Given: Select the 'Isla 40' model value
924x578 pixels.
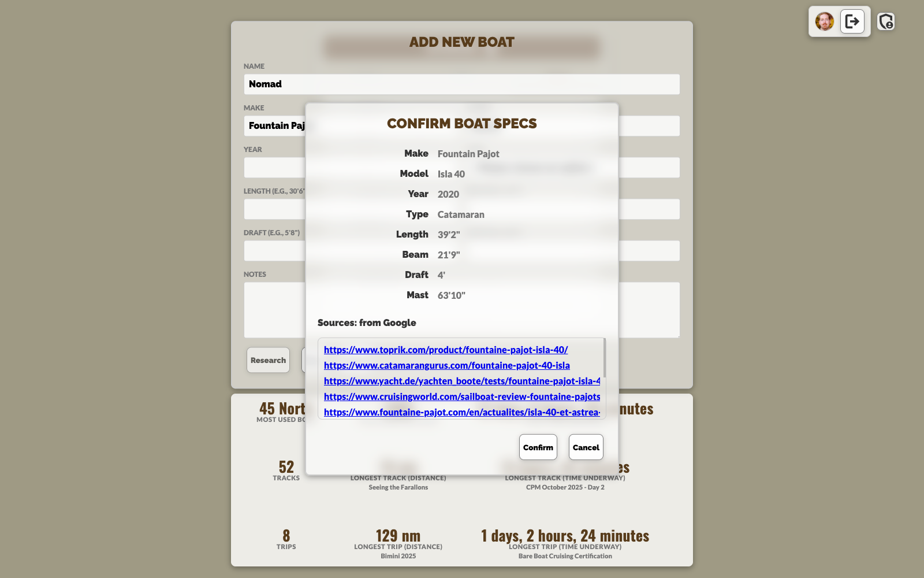Looking at the screenshot, I should (451, 174).
